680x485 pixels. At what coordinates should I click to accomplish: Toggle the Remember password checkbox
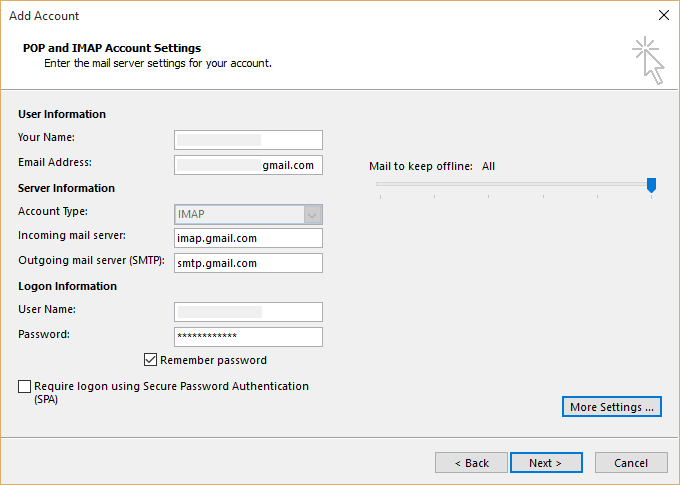151,360
